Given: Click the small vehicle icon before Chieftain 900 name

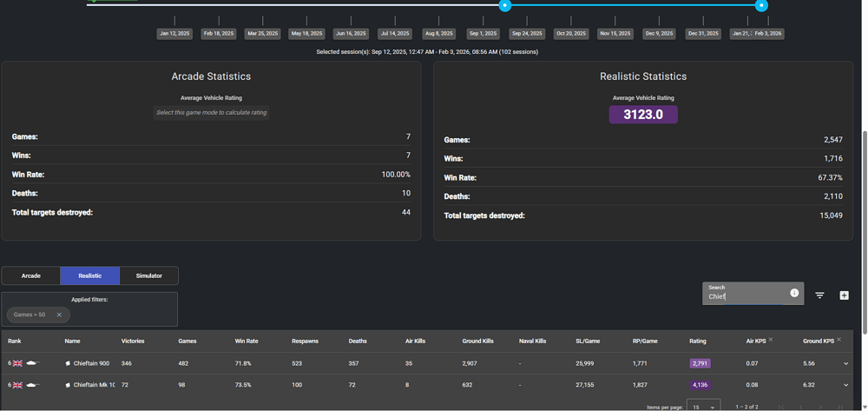Looking at the screenshot, I should click(68, 363).
